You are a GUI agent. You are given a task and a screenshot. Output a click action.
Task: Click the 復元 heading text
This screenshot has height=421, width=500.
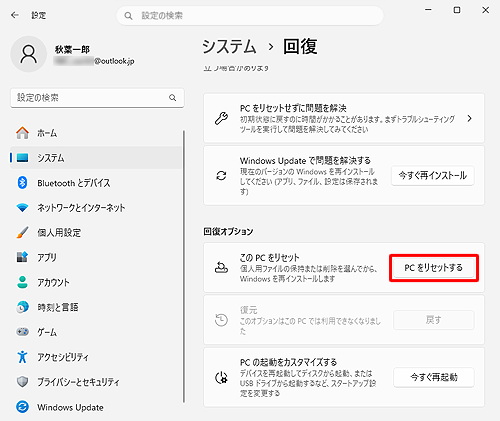tap(248, 310)
